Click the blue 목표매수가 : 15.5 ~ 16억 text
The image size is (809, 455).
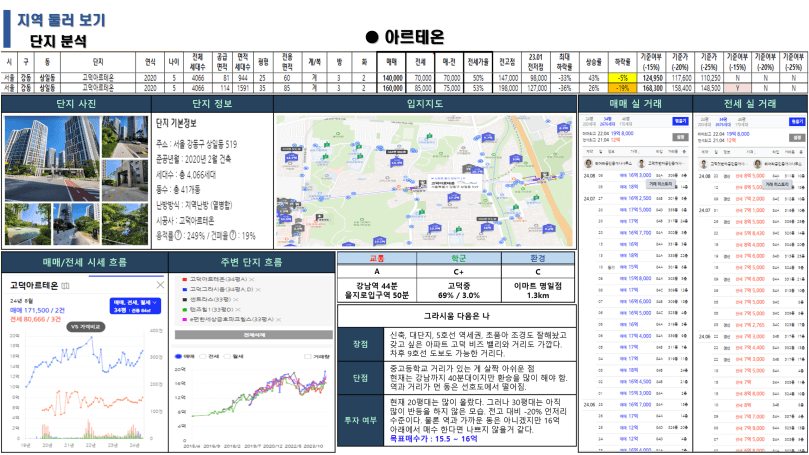433,438
